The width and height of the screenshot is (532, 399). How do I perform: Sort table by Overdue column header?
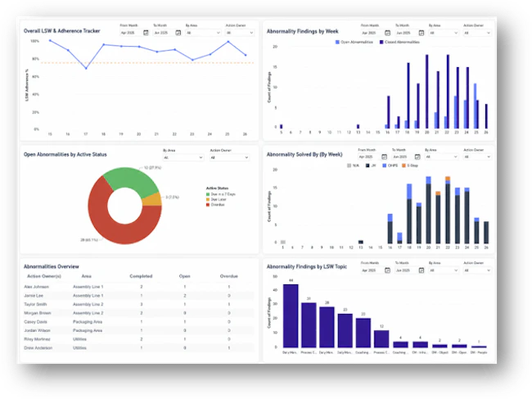point(229,276)
